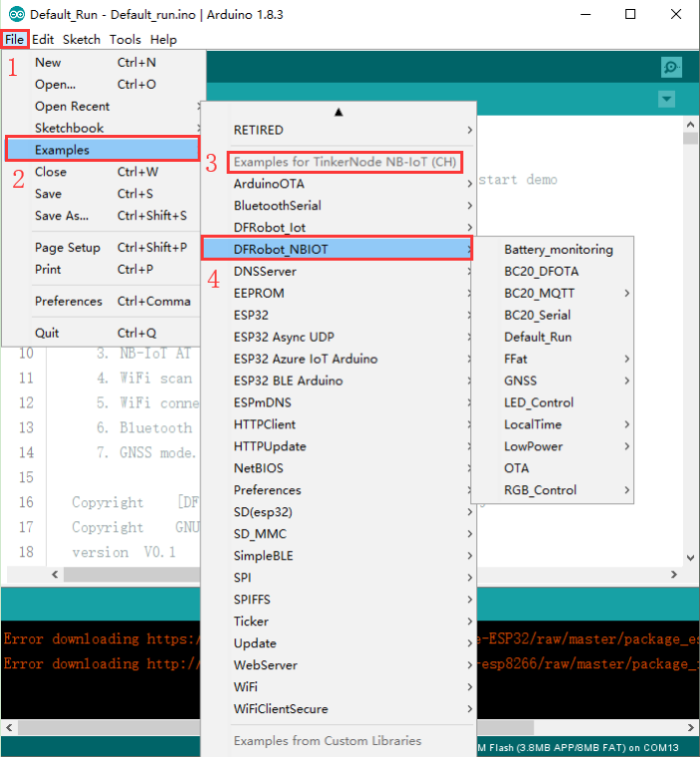Expand the RGB_Control examples
This screenshot has height=757, width=700.
click(x=552, y=490)
